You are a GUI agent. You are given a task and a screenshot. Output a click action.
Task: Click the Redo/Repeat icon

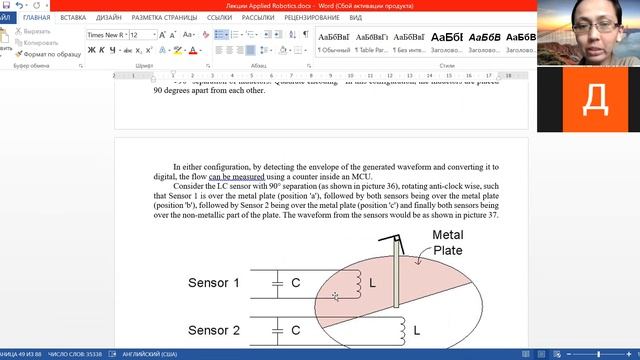click(36, 5)
